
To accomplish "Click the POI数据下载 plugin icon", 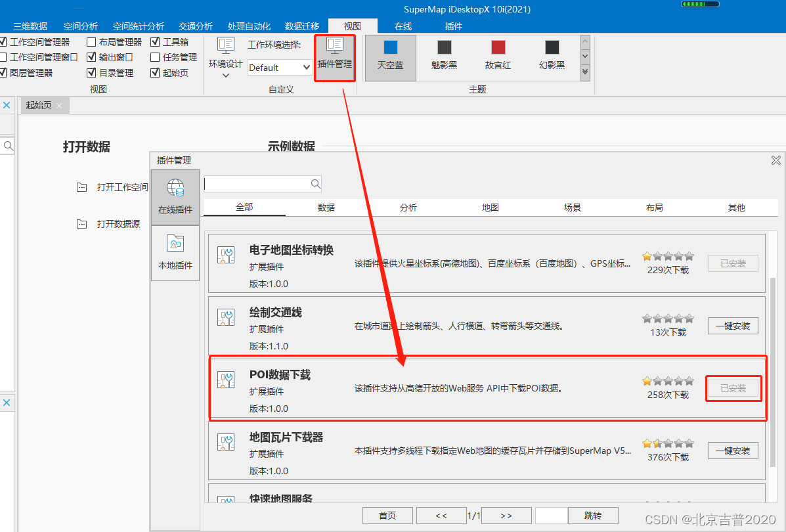I will pyautogui.click(x=226, y=380).
